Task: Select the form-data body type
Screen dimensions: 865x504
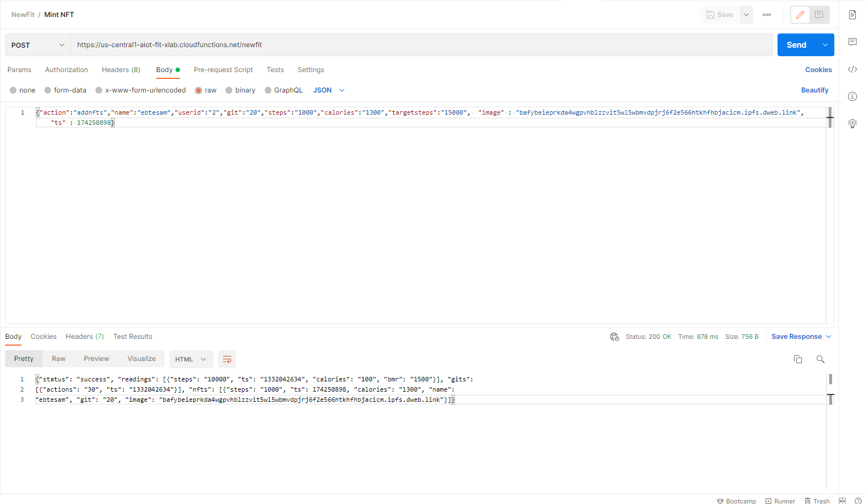Action: pyautogui.click(x=65, y=90)
